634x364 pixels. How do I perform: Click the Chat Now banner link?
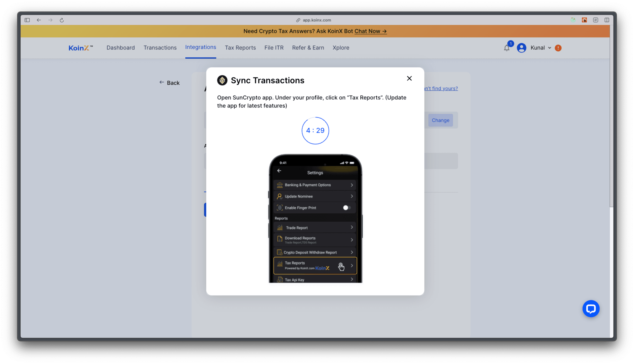[x=370, y=31]
